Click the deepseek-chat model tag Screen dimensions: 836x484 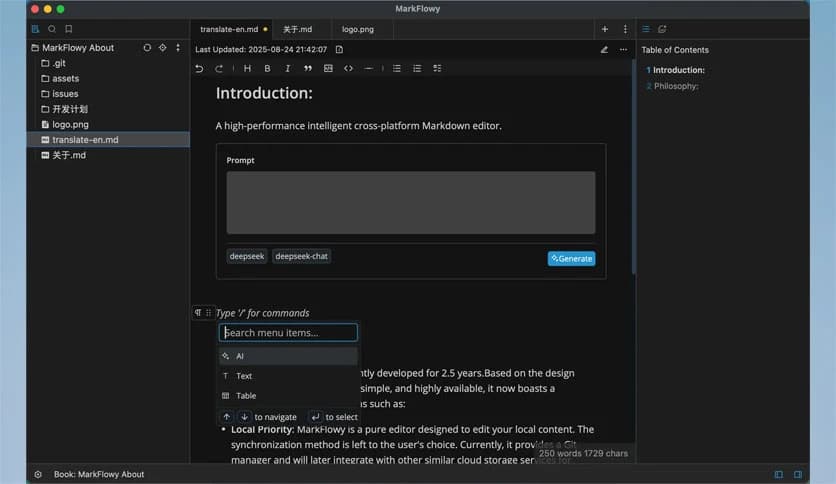pos(301,256)
